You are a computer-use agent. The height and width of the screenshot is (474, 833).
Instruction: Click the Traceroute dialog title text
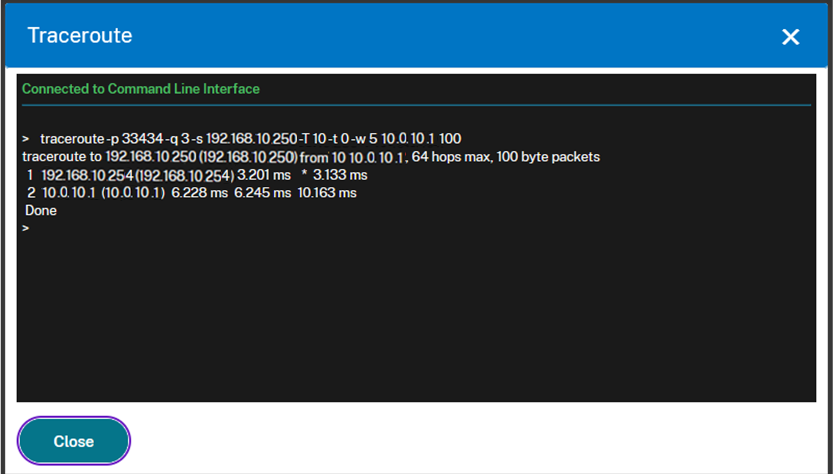[80, 36]
